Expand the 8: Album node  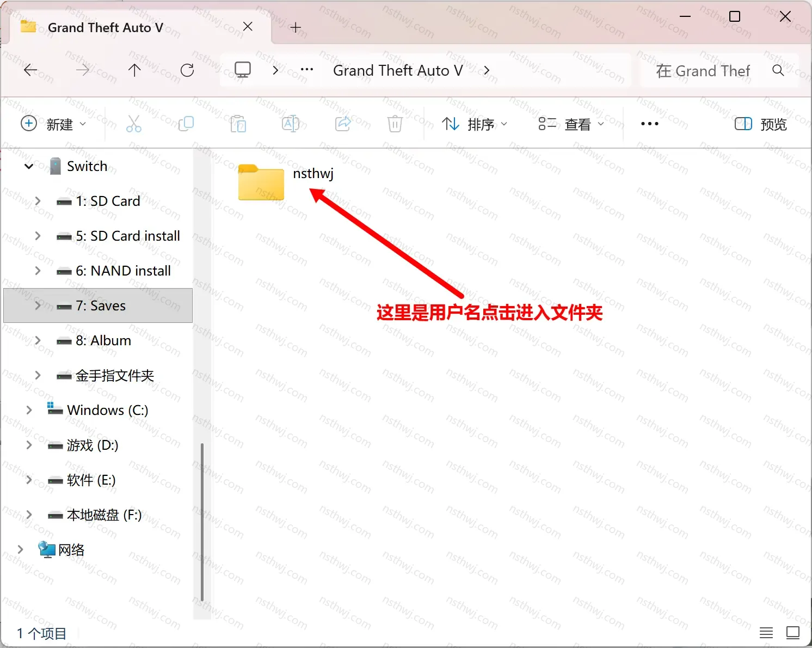coord(38,340)
